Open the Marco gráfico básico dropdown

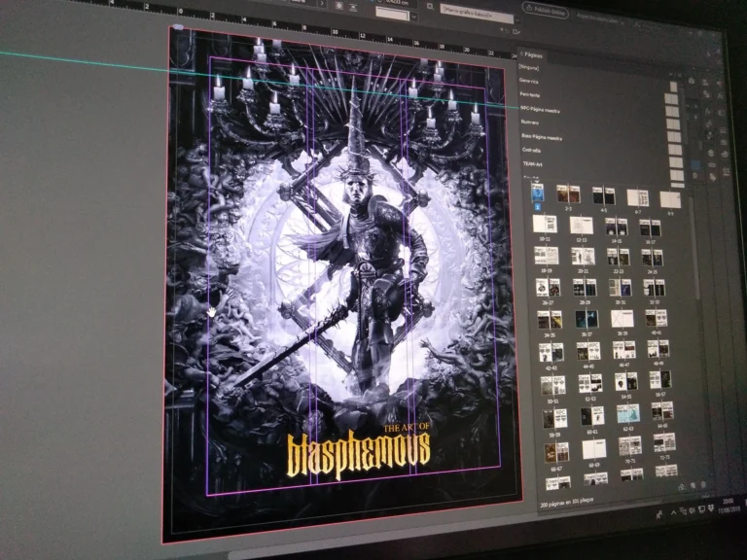pos(479,15)
